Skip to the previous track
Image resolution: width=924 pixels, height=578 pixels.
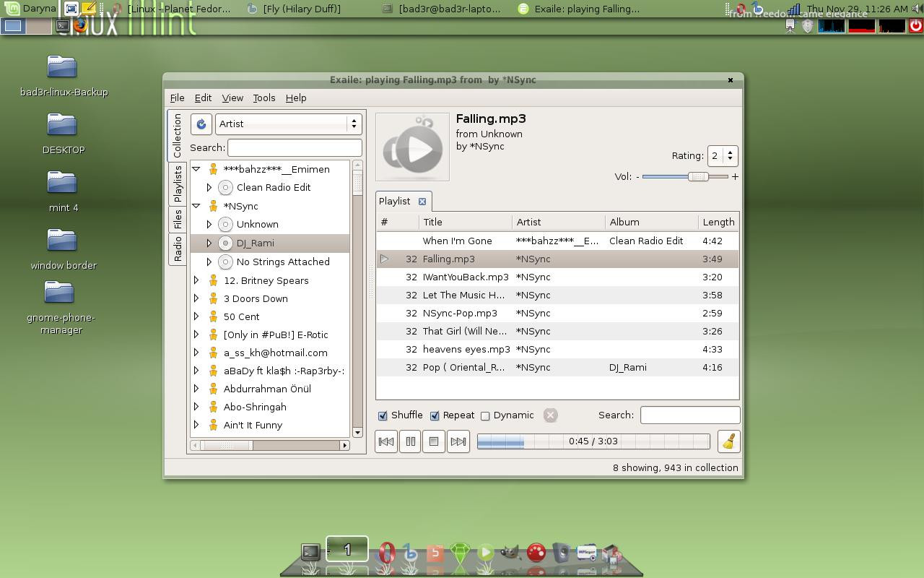point(386,441)
